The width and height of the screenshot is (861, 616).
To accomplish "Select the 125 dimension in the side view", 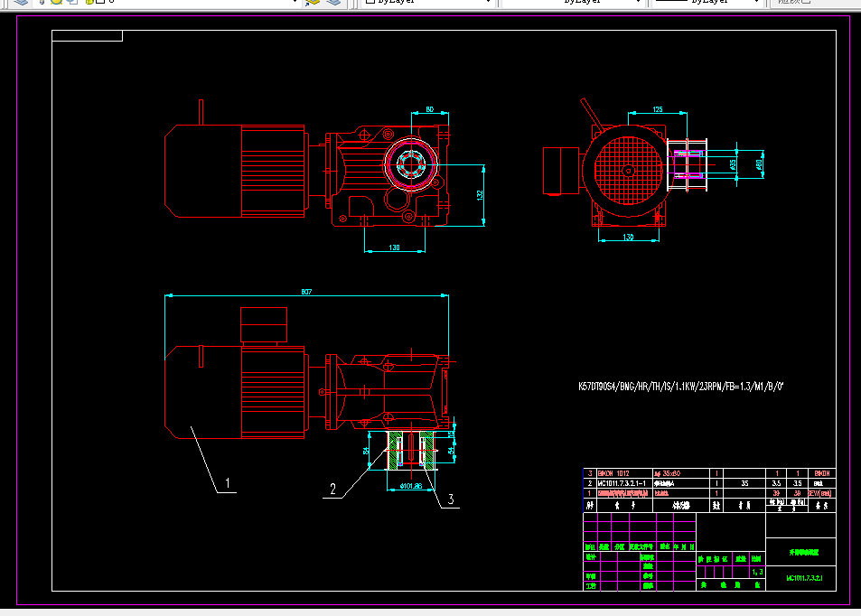I will point(658,109).
